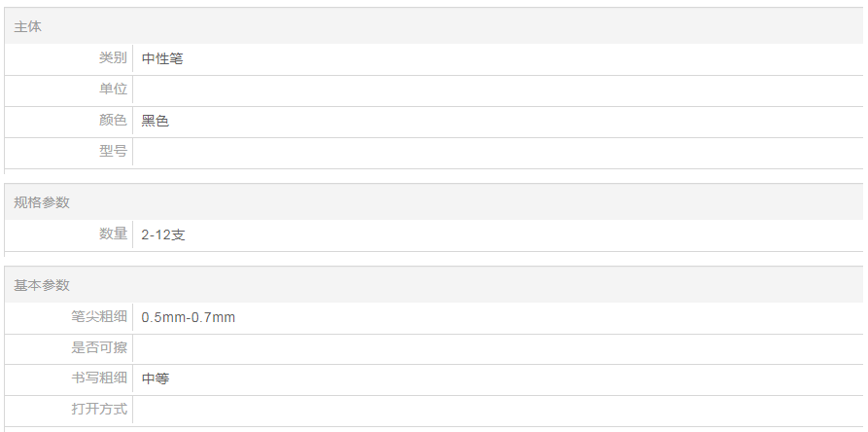Click the 黑色 color value
Screen dimensions: 868x432
point(156,122)
